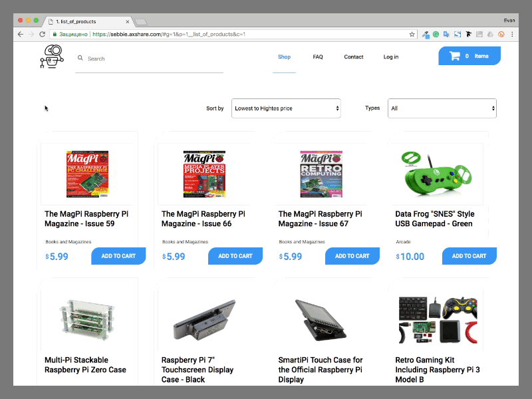The width and height of the screenshot is (532, 399).
Task: Add MagPi Issue 66 to cart
Action: tap(235, 256)
